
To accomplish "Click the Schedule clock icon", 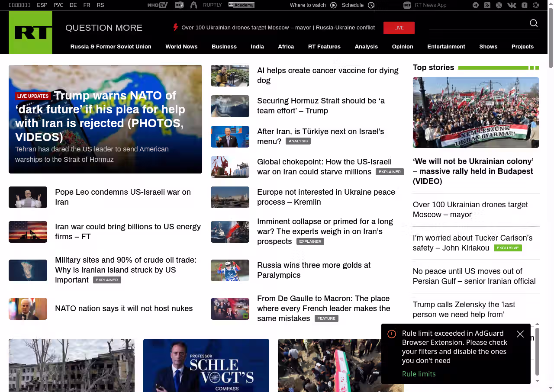I will [371, 5].
